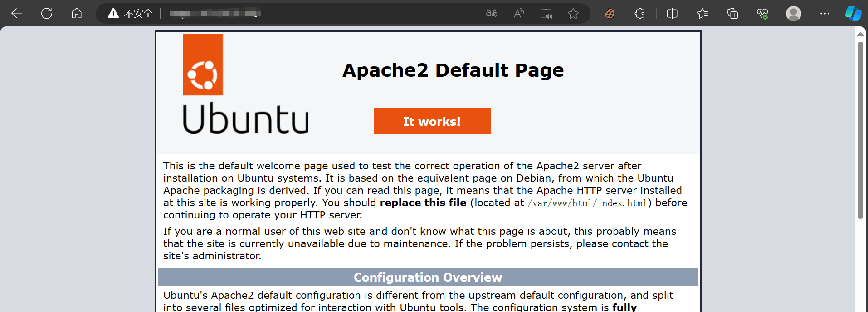868x312 pixels.
Task: Open the Favorites list
Action: [x=702, y=14]
